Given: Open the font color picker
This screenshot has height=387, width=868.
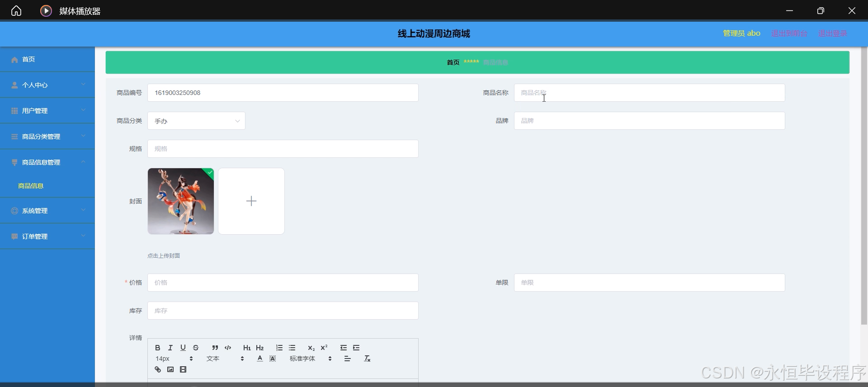Looking at the screenshot, I should tap(260, 359).
